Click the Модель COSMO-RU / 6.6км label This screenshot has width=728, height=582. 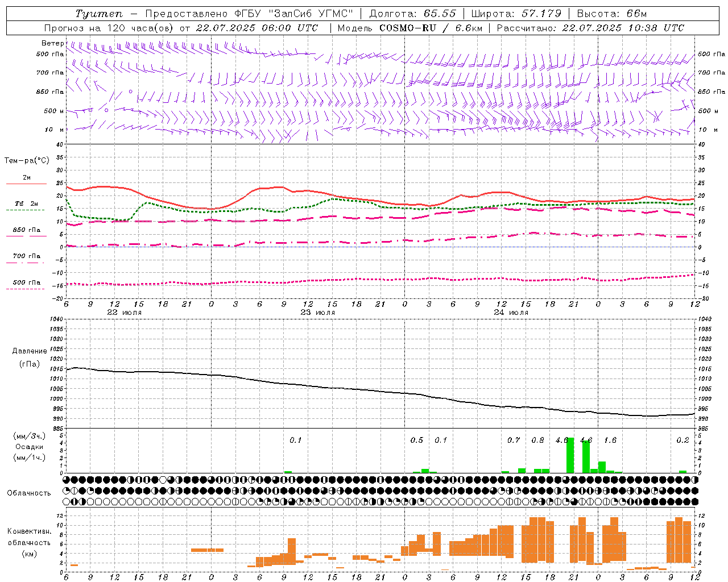click(410, 28)
